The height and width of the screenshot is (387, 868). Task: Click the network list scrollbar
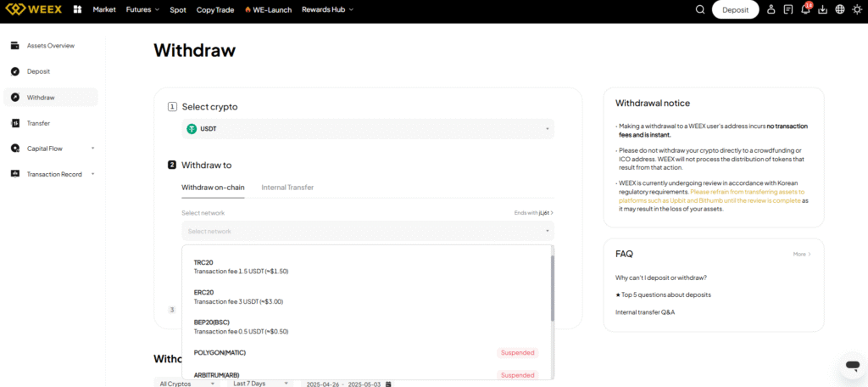click(552, 289)
